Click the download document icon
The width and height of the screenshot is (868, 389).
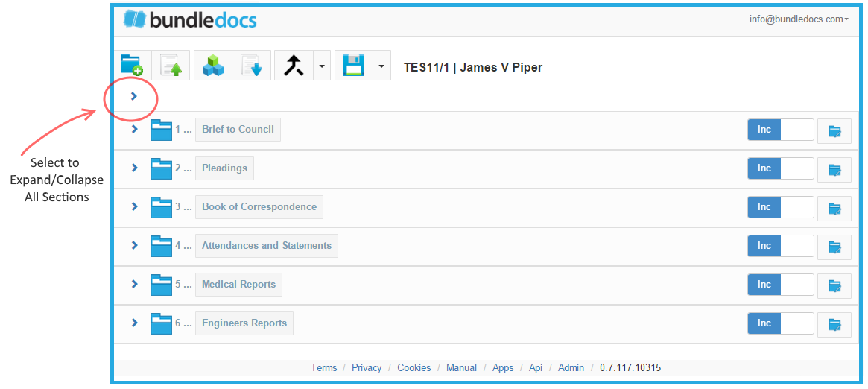[x=251, y=66]
